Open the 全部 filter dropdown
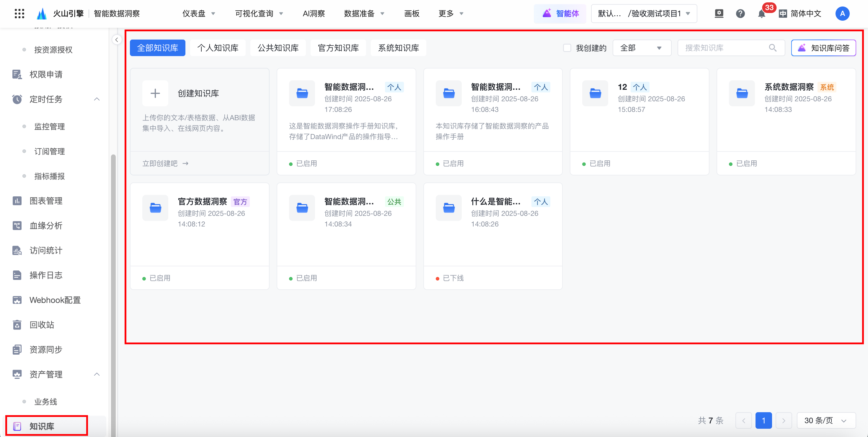This screenshot has height=437, width=868. tap(641, 48)
